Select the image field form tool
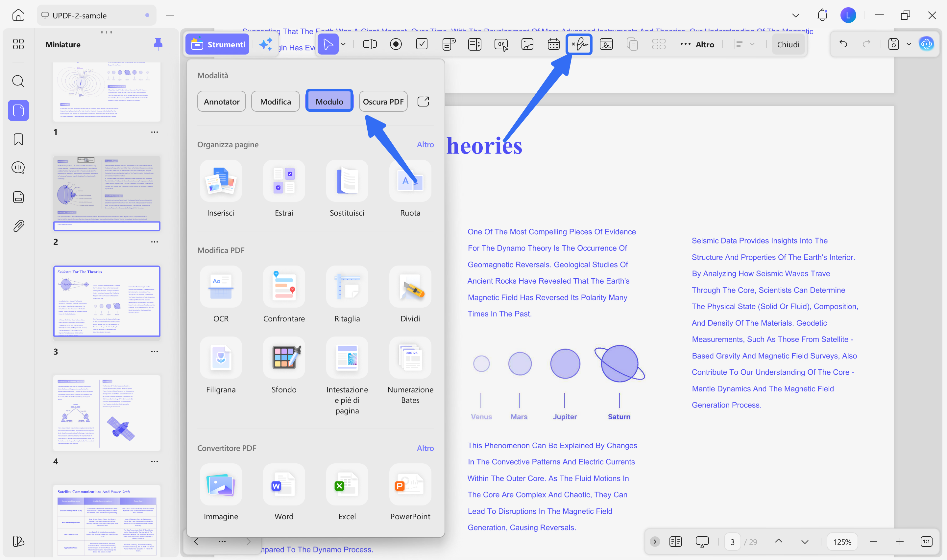The image size is (947, 560). pos(527,44)
